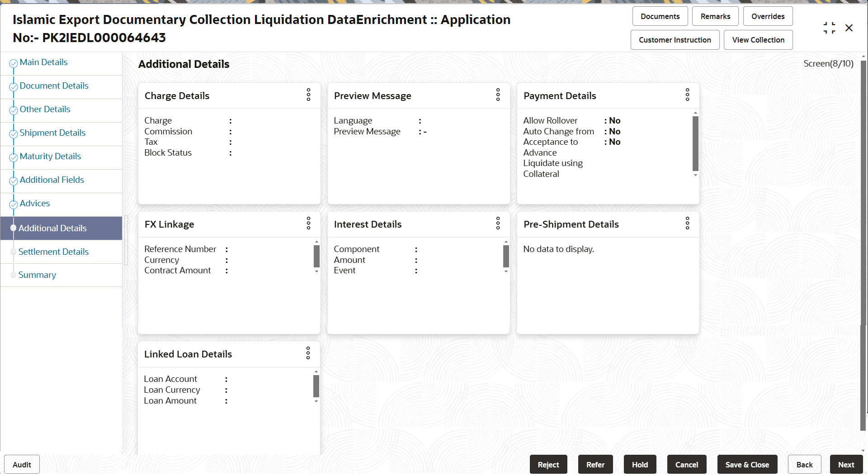Screen dimensions: 868x476
Task: Open Pre-Shipment Details card options menu
Action: pos(687,224)
